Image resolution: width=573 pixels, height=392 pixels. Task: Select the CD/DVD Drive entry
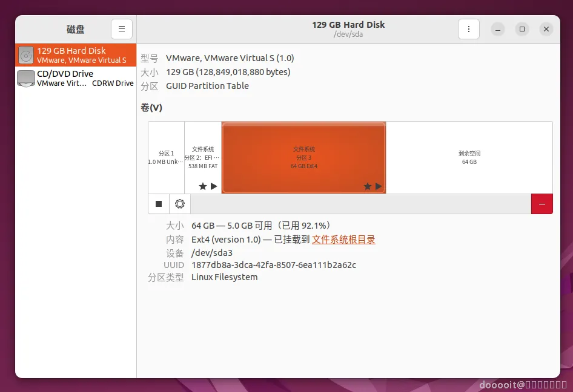76,78
